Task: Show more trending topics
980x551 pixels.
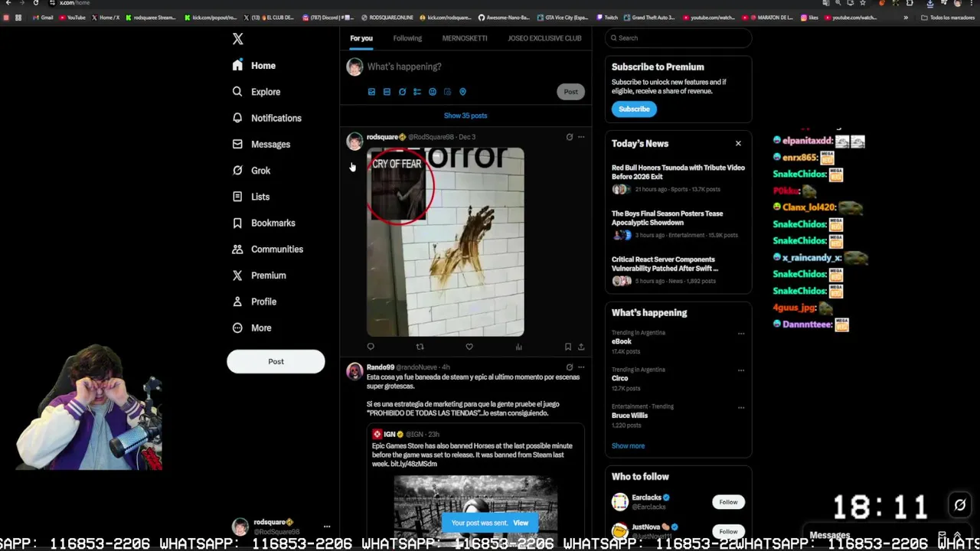Action: point(628,446)
